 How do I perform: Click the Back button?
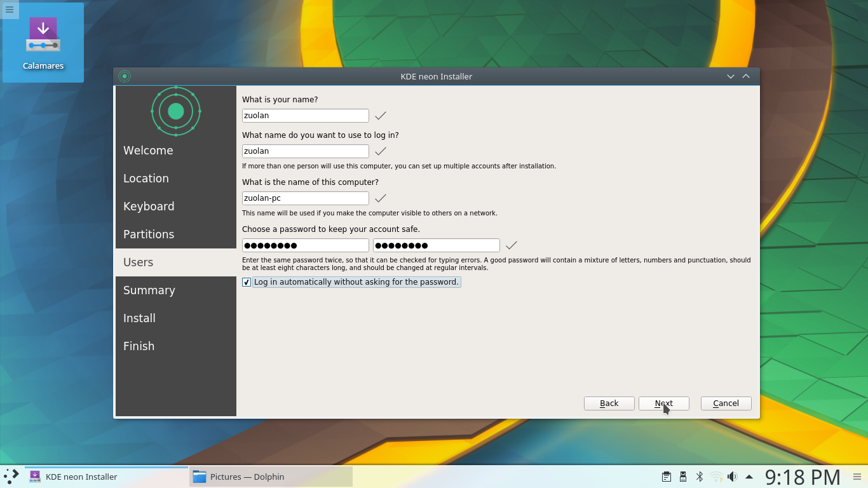[x=609, y=403]
